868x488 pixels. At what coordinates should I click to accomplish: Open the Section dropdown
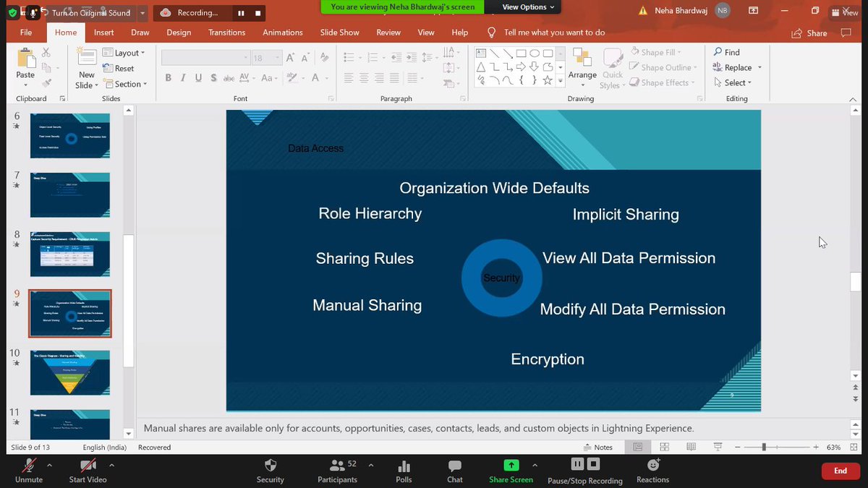[125, 84]
